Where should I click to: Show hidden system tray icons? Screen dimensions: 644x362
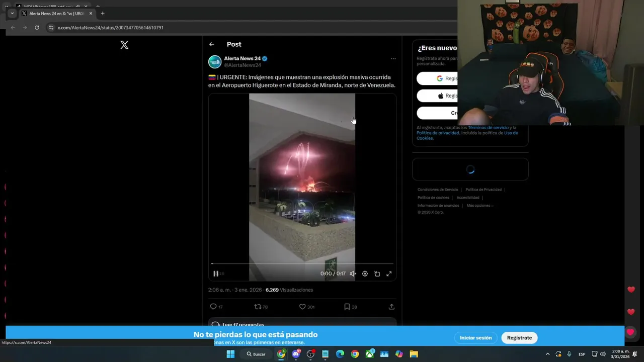547,354
